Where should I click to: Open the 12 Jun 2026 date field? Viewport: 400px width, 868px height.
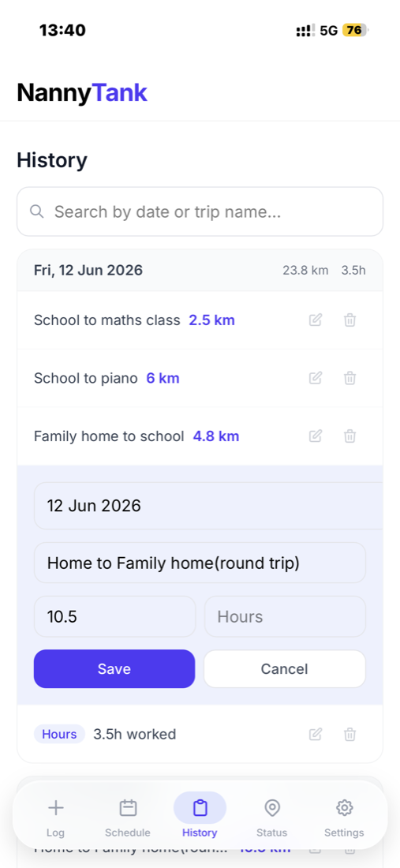(x=208, y=505)
